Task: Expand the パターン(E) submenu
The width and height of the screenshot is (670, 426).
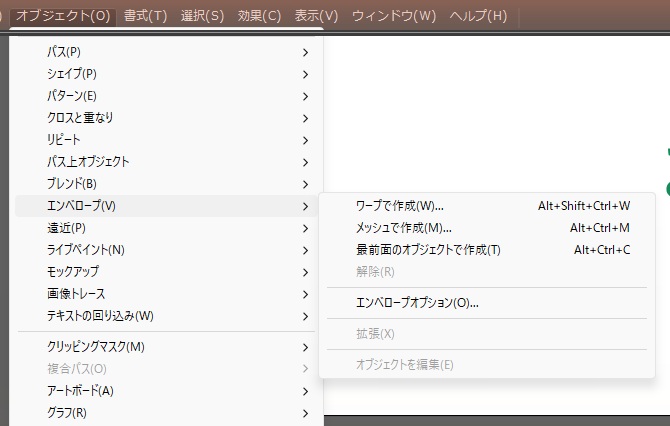Action: [x=166, y=96]
